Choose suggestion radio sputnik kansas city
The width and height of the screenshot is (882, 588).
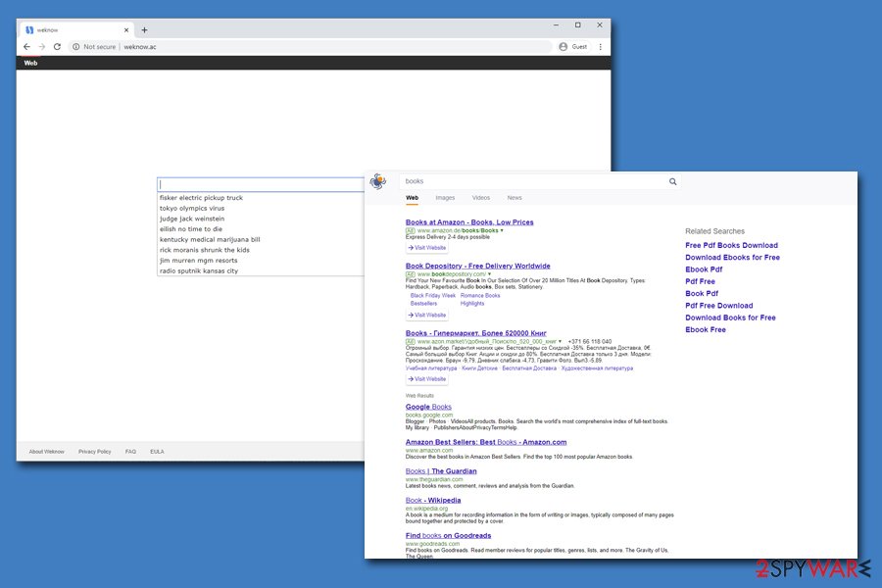[x=199, y=270]
